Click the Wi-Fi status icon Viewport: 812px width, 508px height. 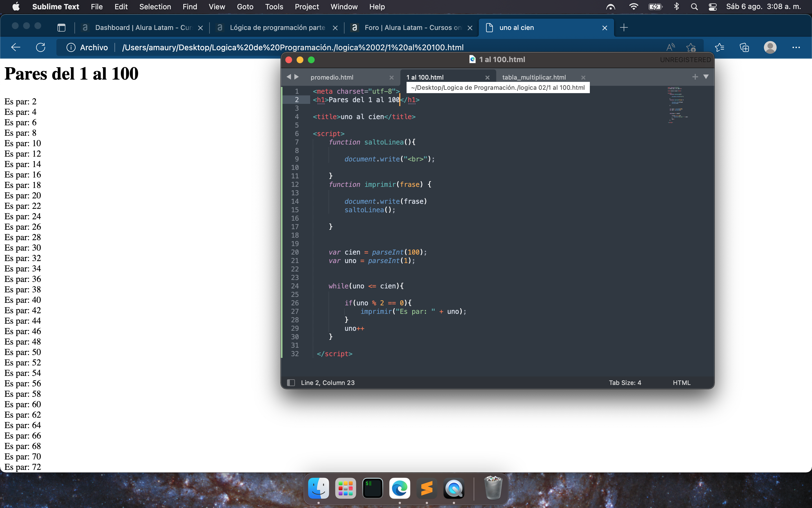[634, 7]
